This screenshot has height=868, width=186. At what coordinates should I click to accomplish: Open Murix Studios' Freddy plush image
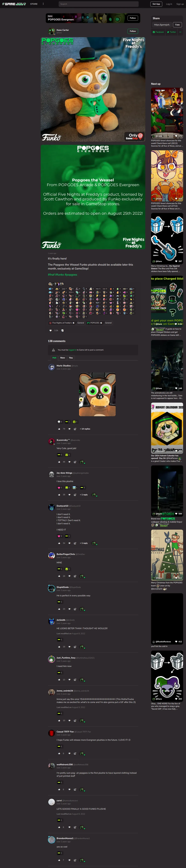97,394
